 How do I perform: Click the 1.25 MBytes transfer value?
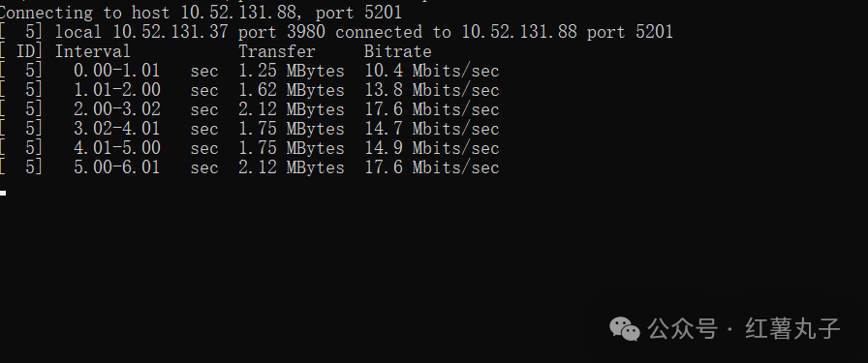pos(292,71)
